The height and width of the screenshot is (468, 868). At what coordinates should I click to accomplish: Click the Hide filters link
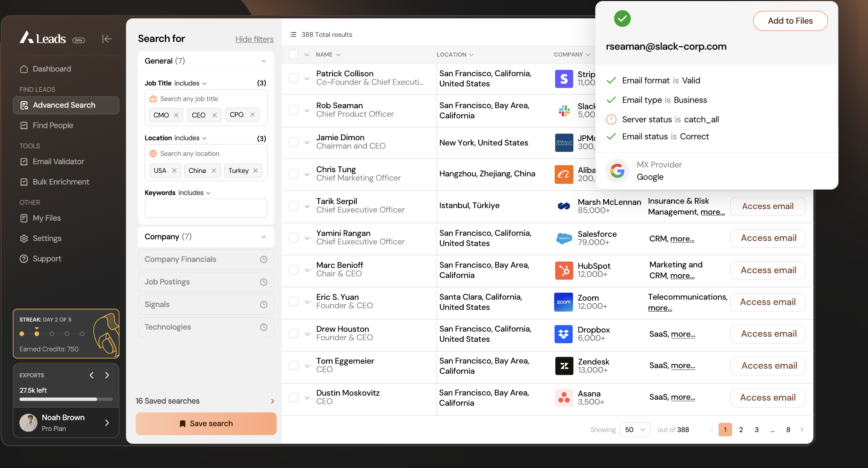click(x=254, y=39)
